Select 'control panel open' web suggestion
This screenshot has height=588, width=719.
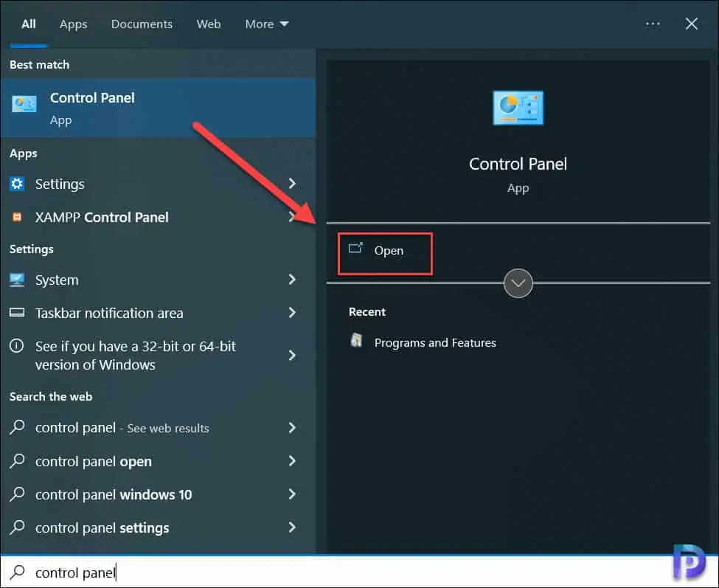158,461
